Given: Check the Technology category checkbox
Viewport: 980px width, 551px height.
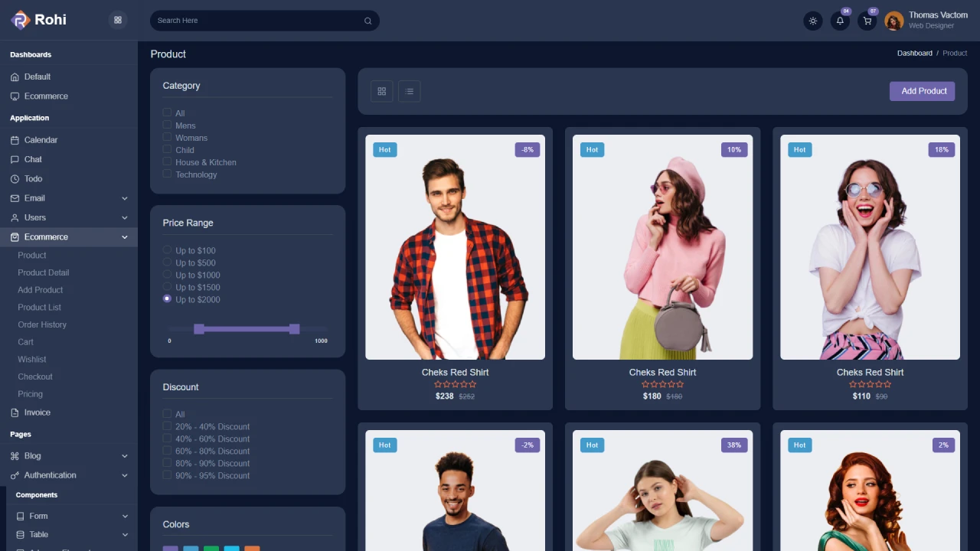Looking at the screenshot, I should pyautogui.click(x=167, y=174).
